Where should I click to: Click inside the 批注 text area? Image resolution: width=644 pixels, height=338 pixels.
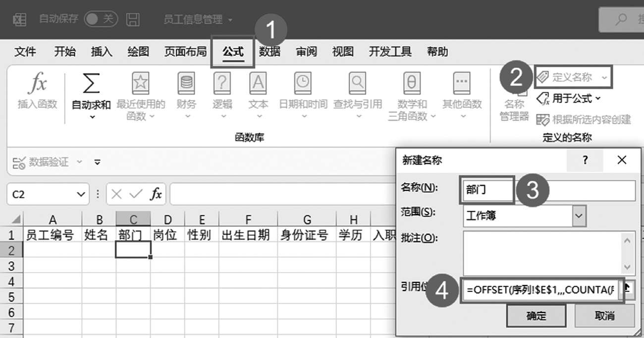tap(543, 252)
